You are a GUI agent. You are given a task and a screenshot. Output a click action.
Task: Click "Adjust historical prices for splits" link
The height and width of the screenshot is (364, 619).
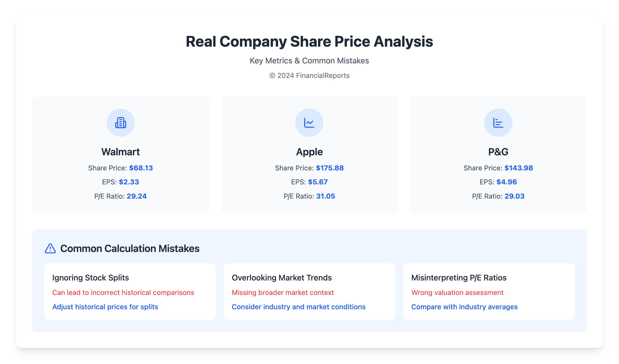(x=105, y=307)
